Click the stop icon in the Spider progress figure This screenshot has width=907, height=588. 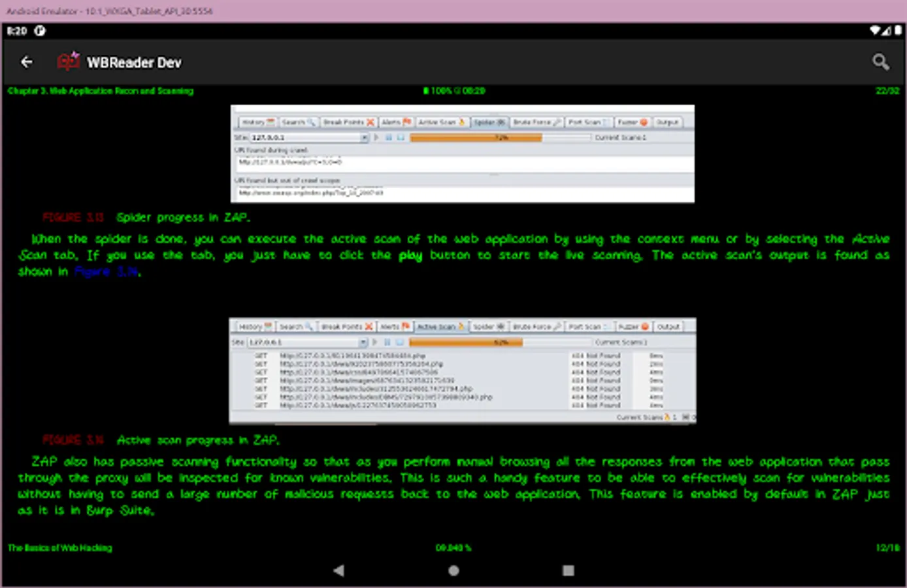401,138
